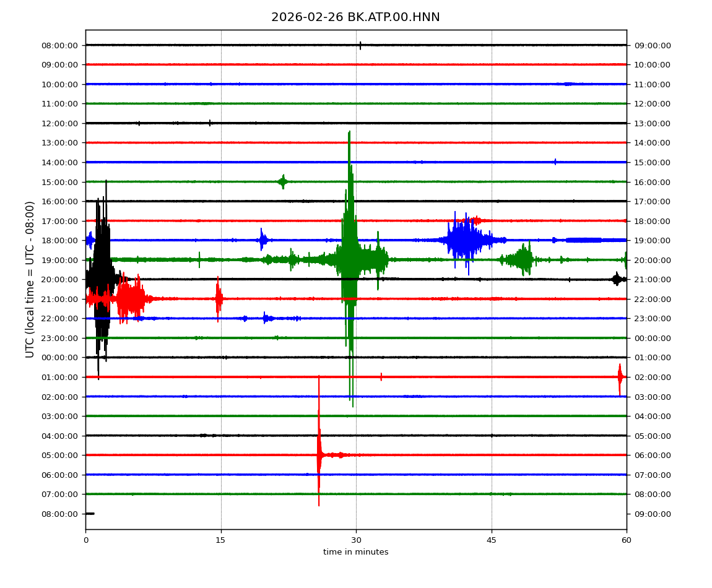The width and height of the screenshot is (712, 588).
Task: Click the "45" tick label on the x-axis
Action: click(492, 540)
